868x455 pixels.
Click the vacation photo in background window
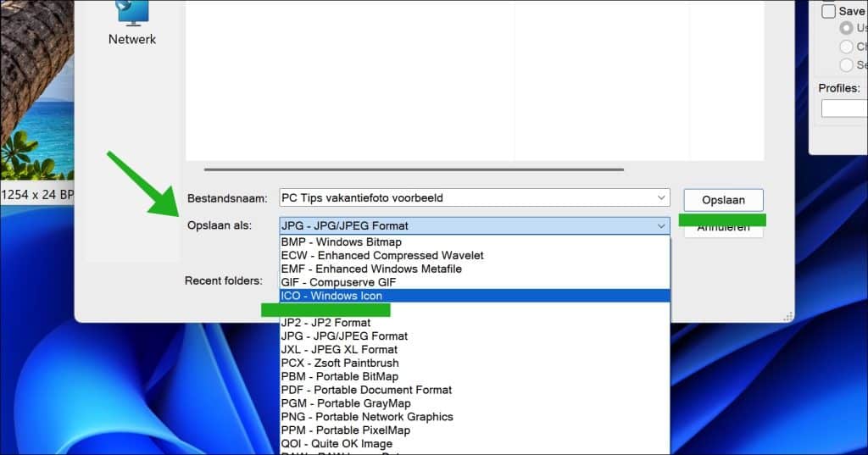click(x=36, y=90)
